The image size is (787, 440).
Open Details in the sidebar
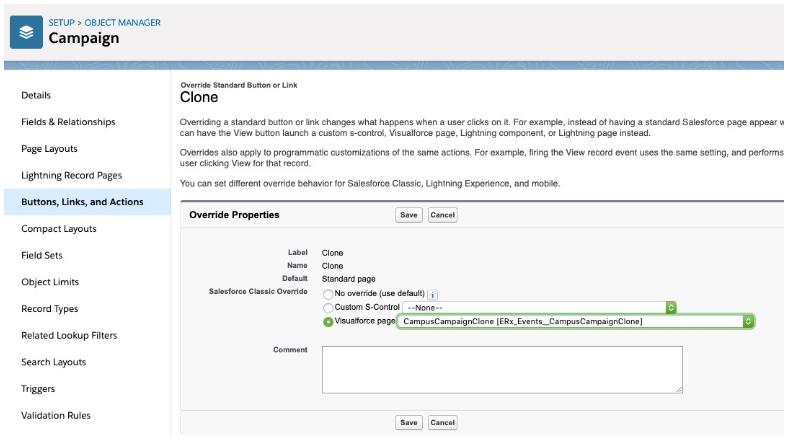coord(36,95)
